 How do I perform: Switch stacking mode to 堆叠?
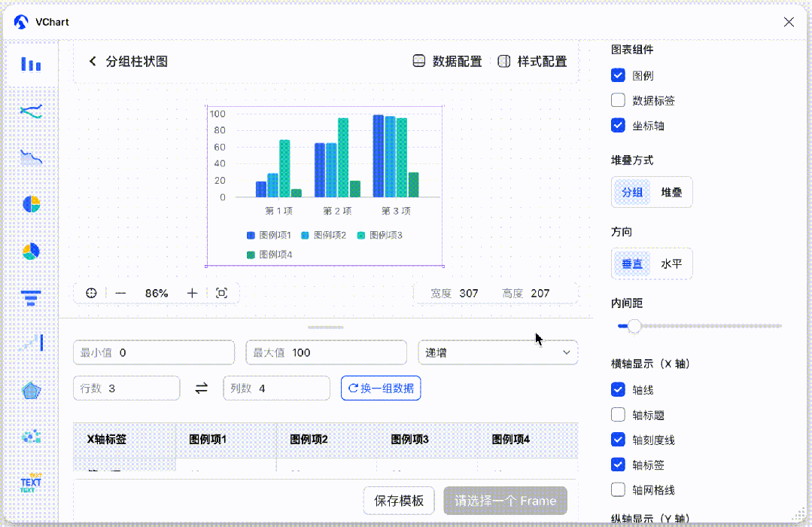(671, 192)
